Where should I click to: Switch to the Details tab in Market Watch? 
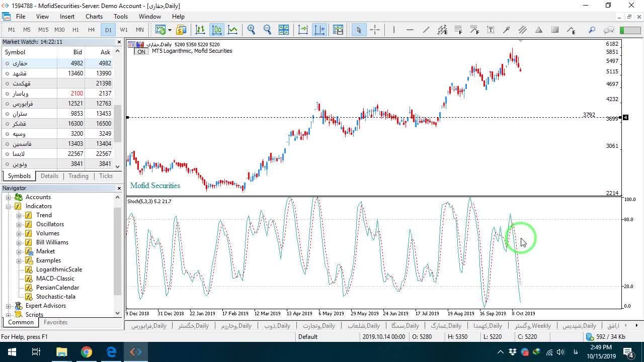[49, 176]
